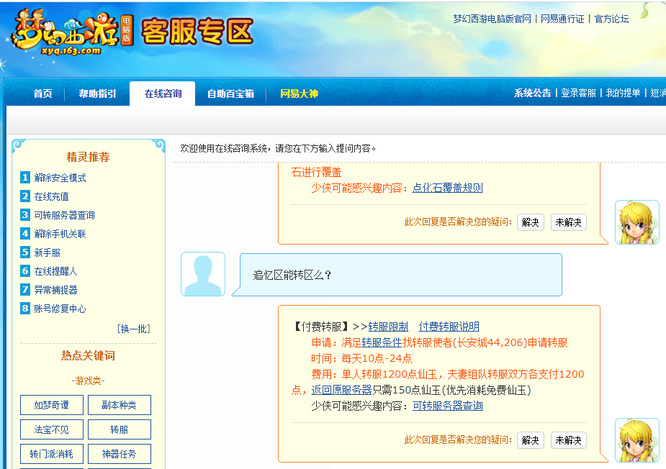Image resolution: width=666 pixels, height=469 pixels.
Task: Open 点化石覆盖规则 link
Action: click(448, 188)
